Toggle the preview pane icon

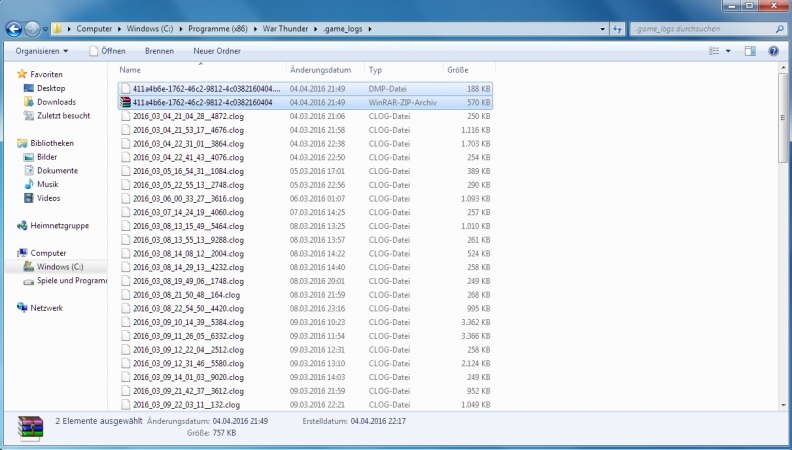[749, 51]
